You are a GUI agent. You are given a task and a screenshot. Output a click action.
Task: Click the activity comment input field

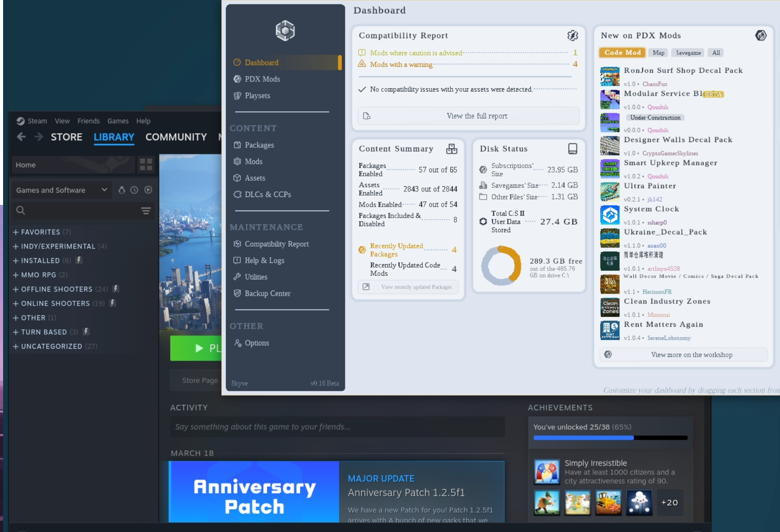tap(337, 427)
